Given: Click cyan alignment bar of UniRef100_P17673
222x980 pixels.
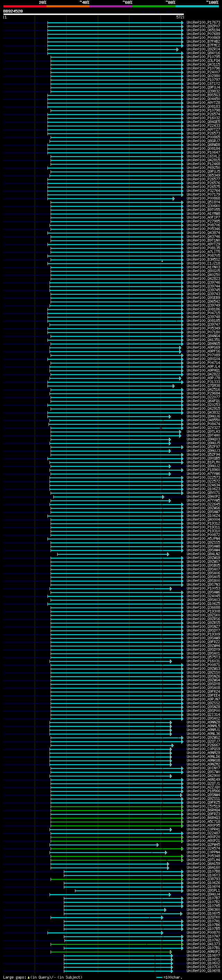Looking at the screenshot, I should point(116,23).
